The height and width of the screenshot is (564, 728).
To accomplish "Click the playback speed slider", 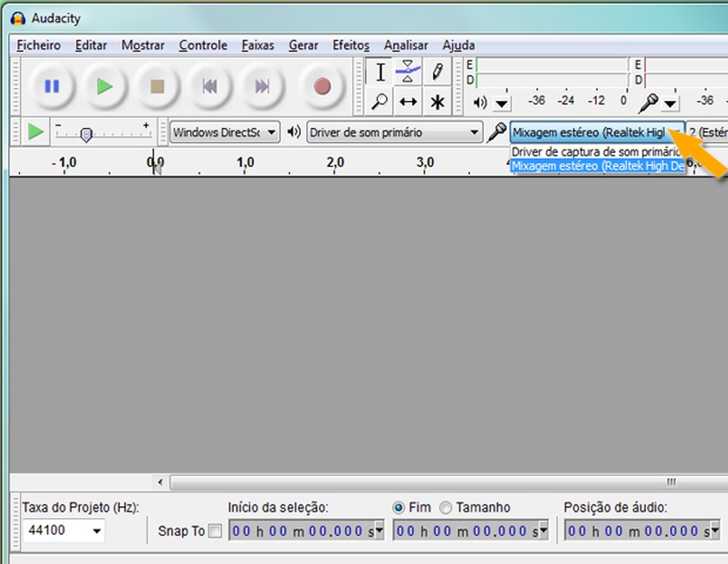I will click(87, 135).
